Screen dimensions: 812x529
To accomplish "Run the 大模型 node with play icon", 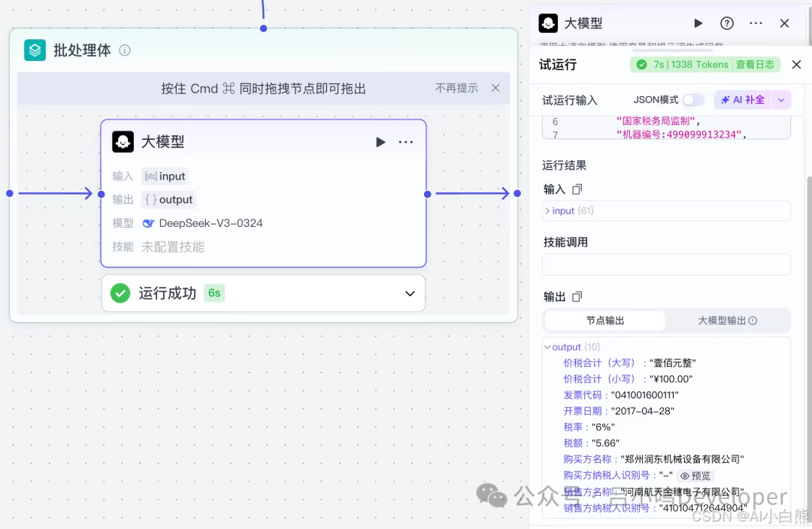I will point(380,142).
